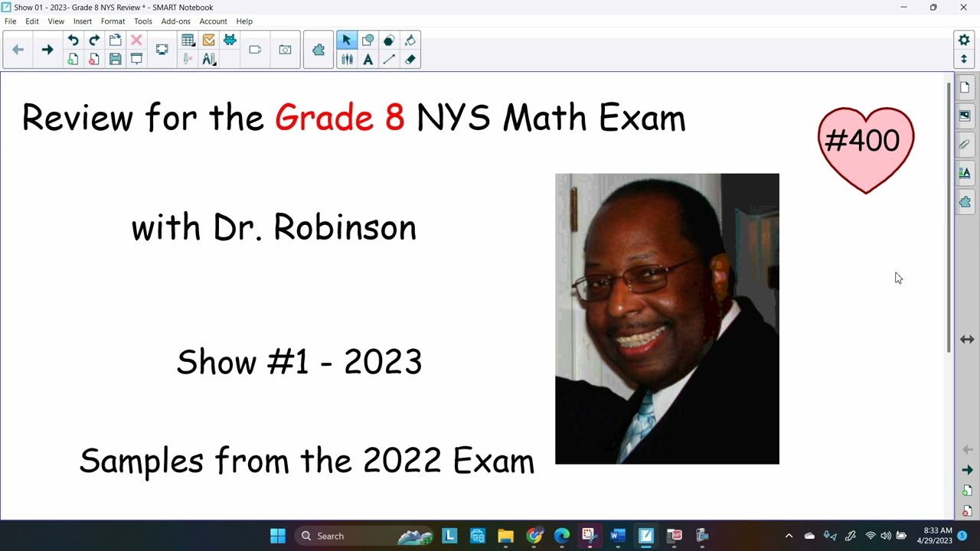980x551 pixels.
Task: Open toolbar settings gear icon
Action: [x=964, y=41]
